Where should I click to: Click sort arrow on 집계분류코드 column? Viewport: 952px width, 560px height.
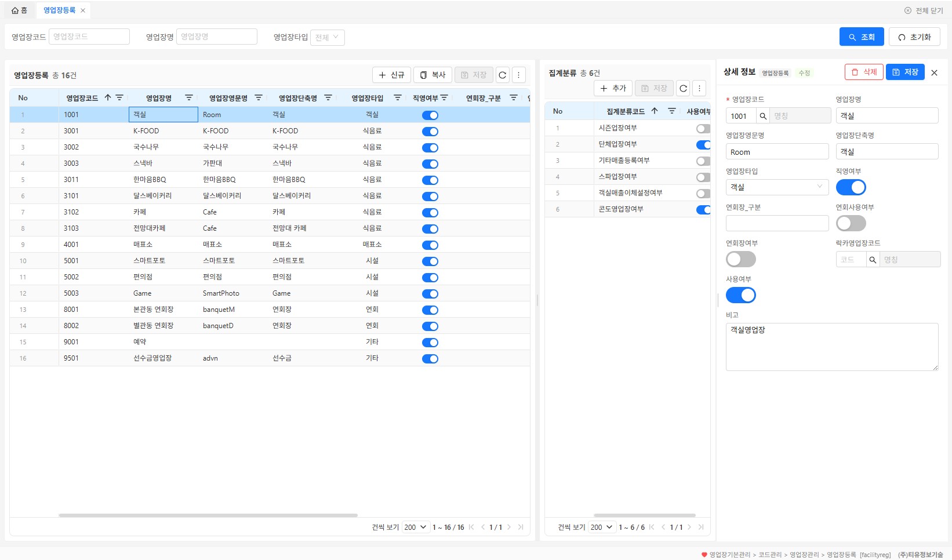pos(655,111)
